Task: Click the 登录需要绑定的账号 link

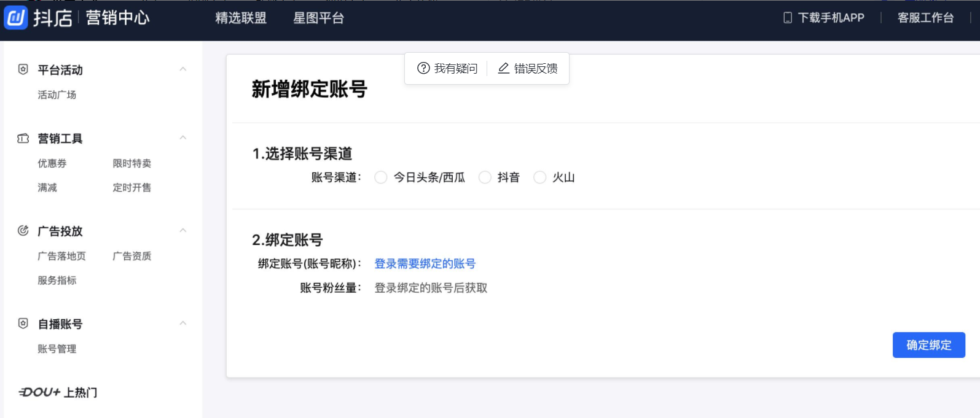Action: (425, 264)
